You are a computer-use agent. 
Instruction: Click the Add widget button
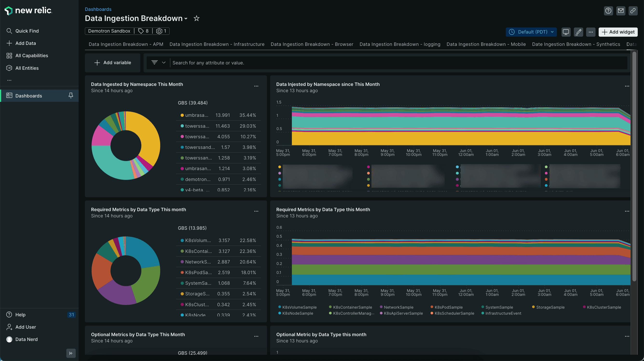tap(618, 32)
